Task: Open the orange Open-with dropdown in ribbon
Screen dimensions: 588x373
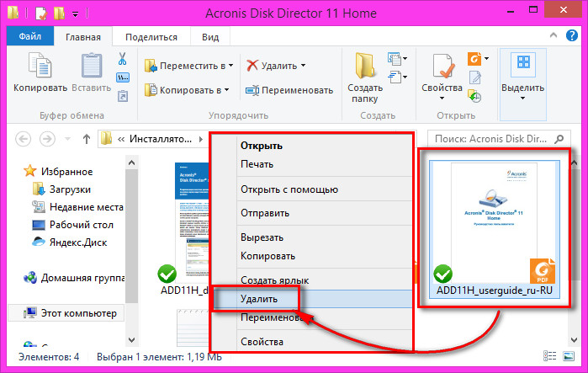Action: [487, 59]
